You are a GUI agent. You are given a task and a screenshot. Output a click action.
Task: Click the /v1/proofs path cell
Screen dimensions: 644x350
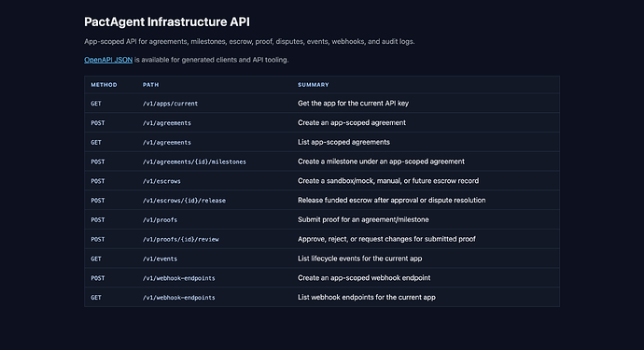[160, 219]
